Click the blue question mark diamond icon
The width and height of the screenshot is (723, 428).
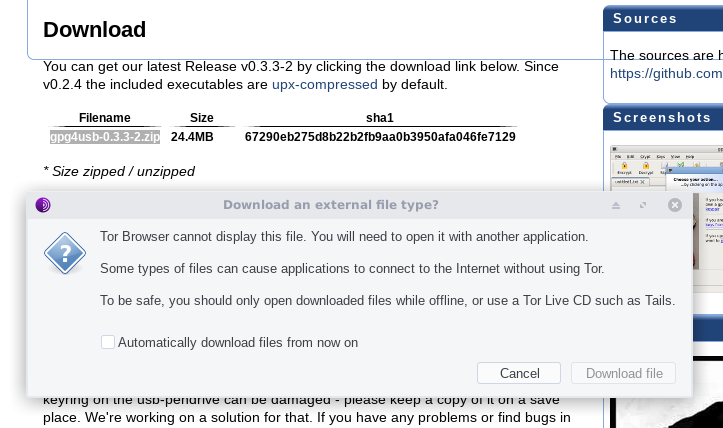point(65,253)
